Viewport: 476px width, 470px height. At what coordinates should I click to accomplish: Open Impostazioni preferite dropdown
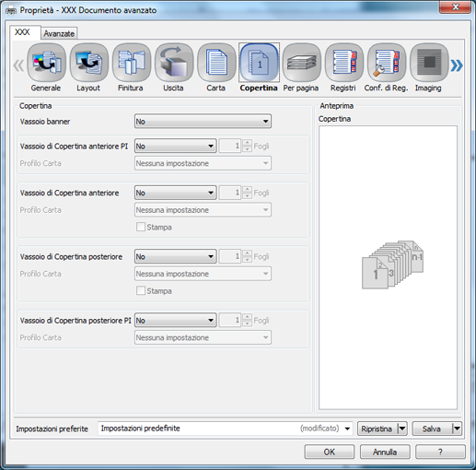click(226, 429)
